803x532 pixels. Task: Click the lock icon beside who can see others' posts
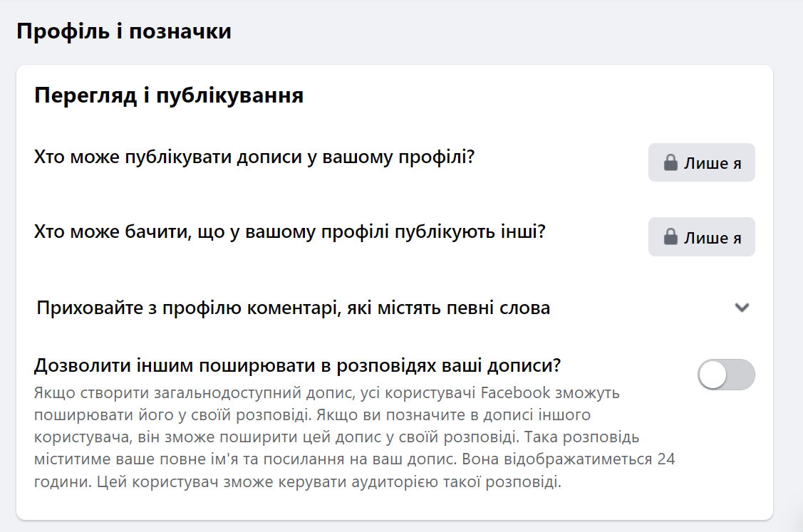(670, 237)
